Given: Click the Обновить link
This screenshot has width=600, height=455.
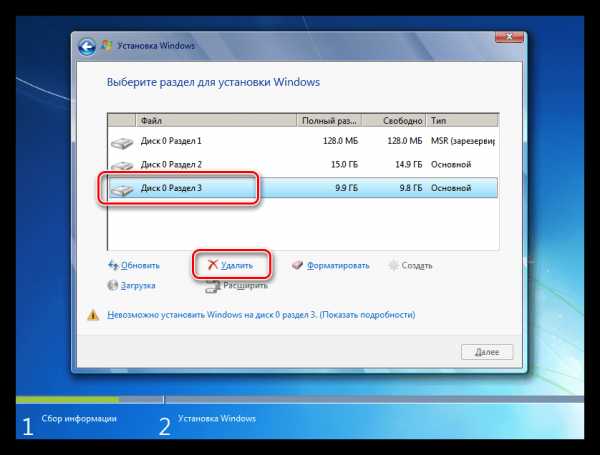Looking at the screenshot, I should pyautogui.click(x=140, y=266).
